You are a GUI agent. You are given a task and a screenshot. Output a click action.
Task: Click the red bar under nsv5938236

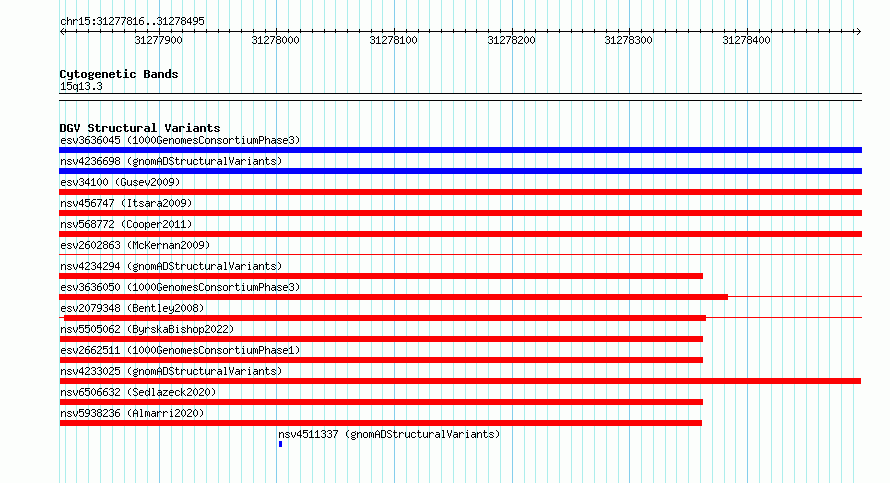click(x=380, y=423)
